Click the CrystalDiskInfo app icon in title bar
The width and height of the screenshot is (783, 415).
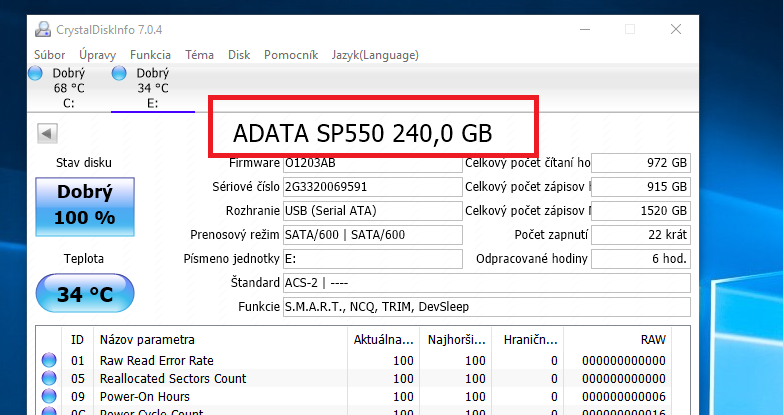click(43, 29)
